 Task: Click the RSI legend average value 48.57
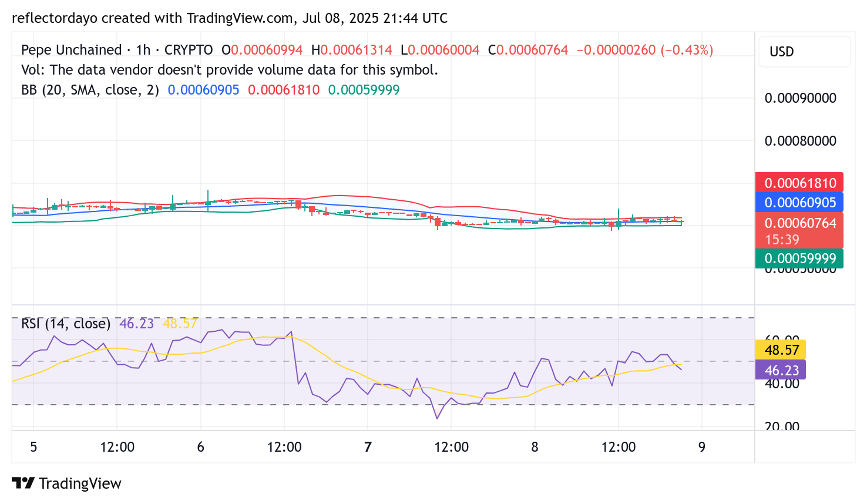180,324
